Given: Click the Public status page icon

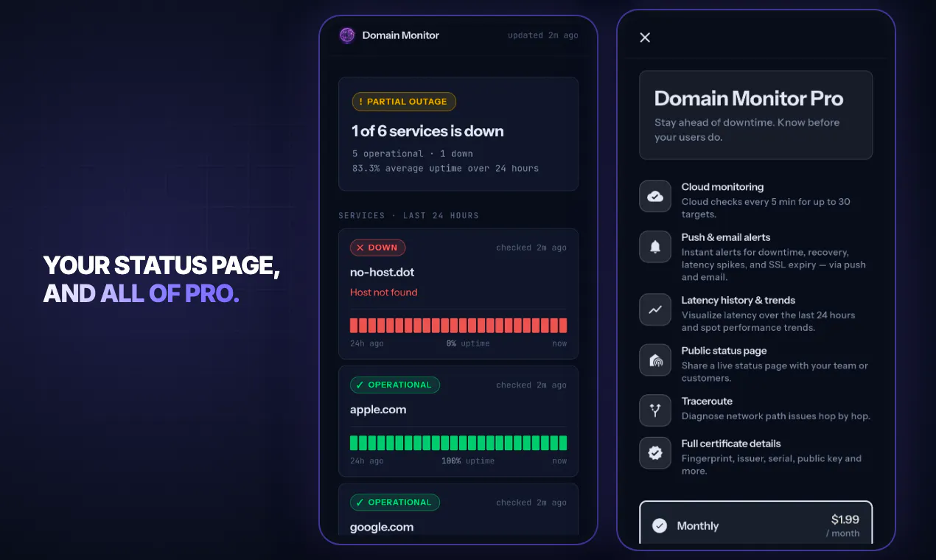Looking at the screenshot, I should tap(655, 360).
